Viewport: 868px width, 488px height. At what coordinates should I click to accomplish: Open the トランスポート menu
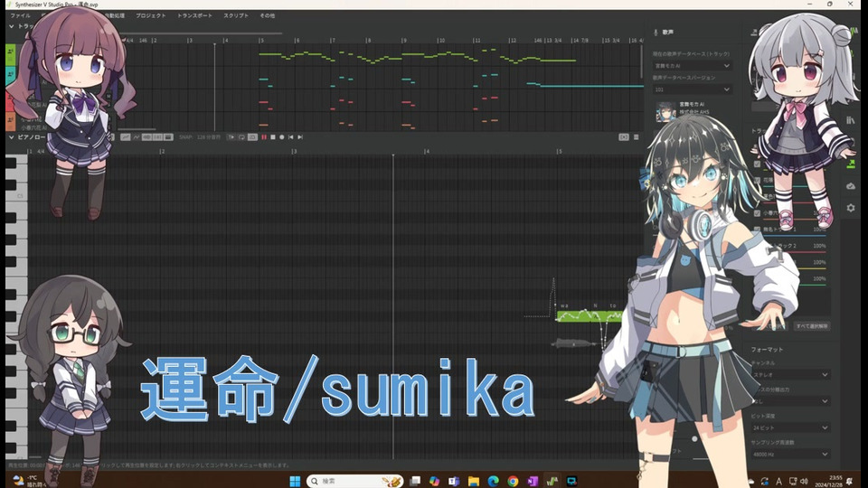pos(194,15)
